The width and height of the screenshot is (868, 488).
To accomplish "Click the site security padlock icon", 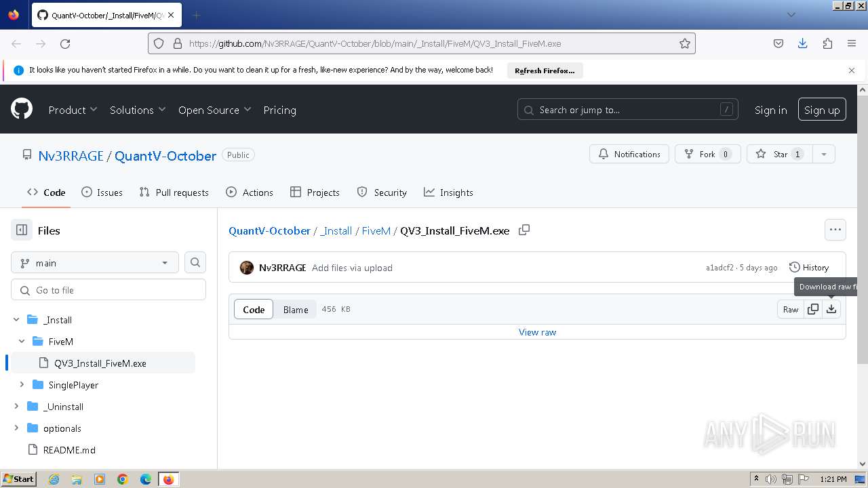I will coord(178,43).
